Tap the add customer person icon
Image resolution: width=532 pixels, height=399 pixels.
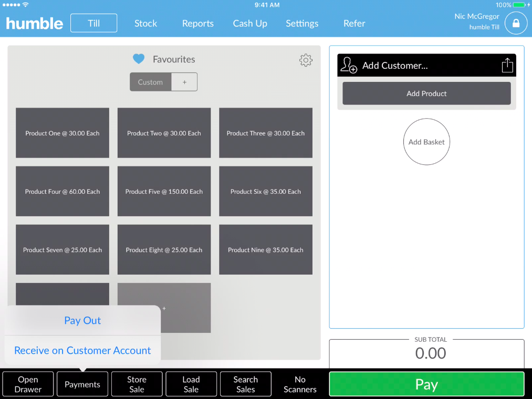click(348, 65)
